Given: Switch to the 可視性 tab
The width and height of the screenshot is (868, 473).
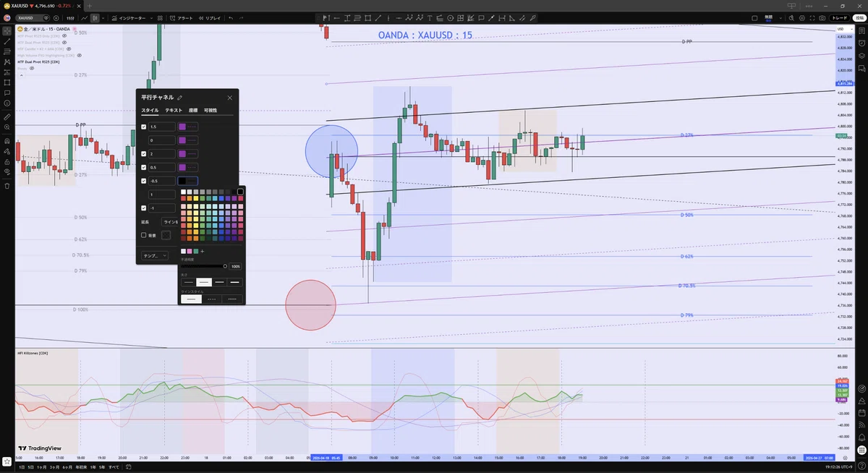Looking at the screenshot, I should coord(210,111).
